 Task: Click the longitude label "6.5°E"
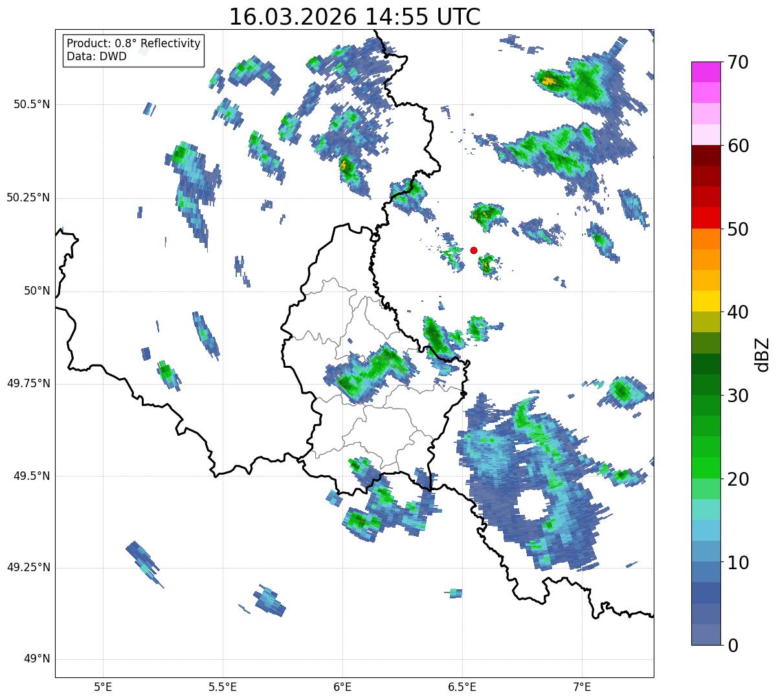click(x=462, y=686)
